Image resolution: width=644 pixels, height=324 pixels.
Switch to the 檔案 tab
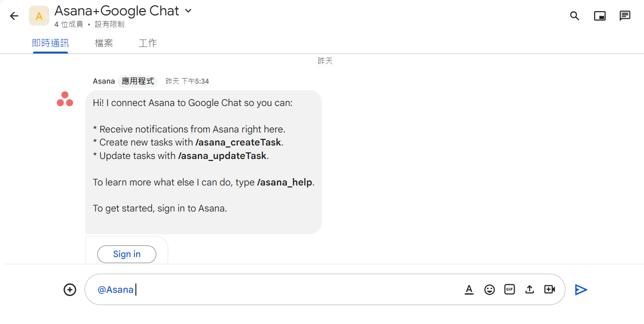(104, 43)
